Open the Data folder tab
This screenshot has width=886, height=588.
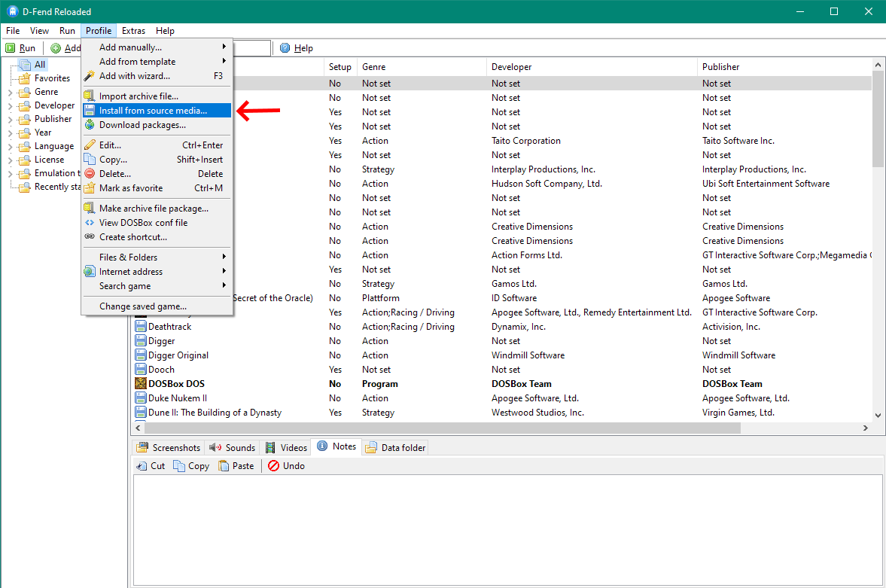(396, 448)
